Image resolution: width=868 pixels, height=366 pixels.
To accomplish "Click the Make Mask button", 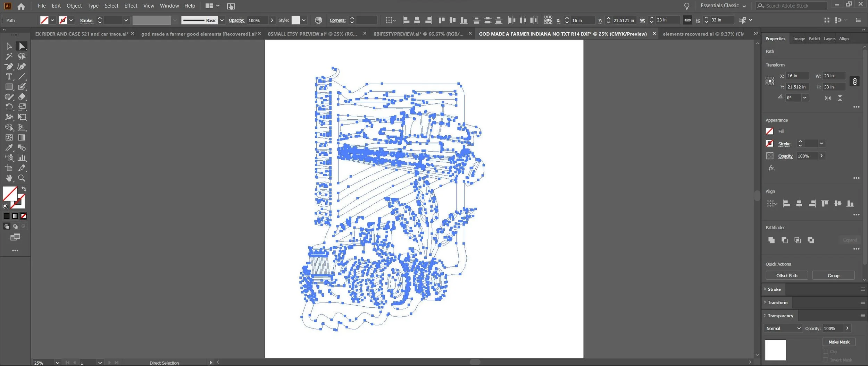I will [x=839, y=342].
